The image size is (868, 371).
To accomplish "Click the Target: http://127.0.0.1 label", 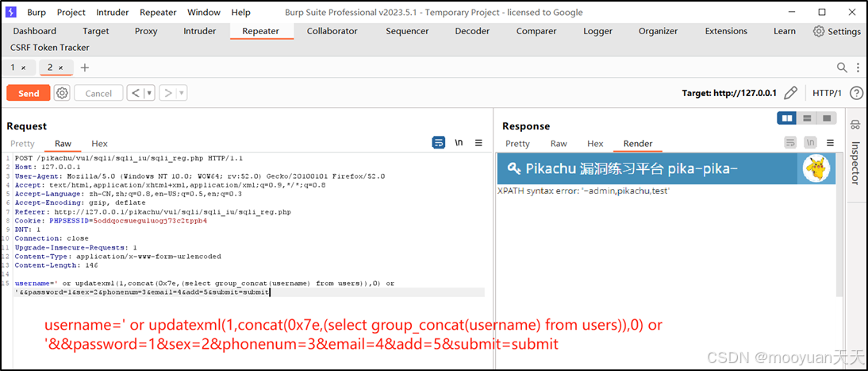I will click(x=729, y=93).
